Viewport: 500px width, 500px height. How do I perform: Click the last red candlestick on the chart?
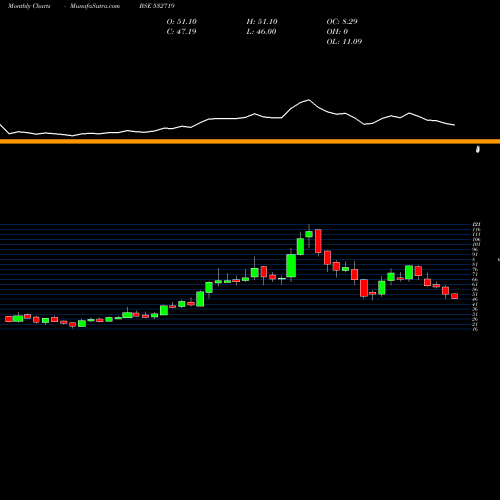455,296
